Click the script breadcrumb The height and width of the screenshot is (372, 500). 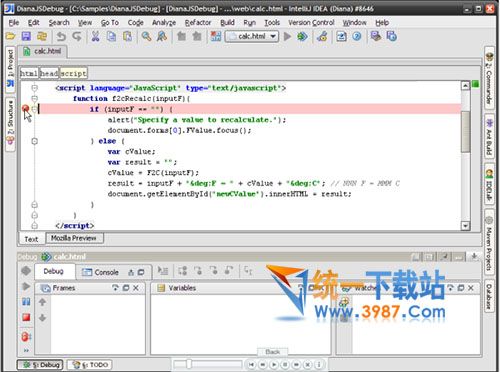[73, 73]
